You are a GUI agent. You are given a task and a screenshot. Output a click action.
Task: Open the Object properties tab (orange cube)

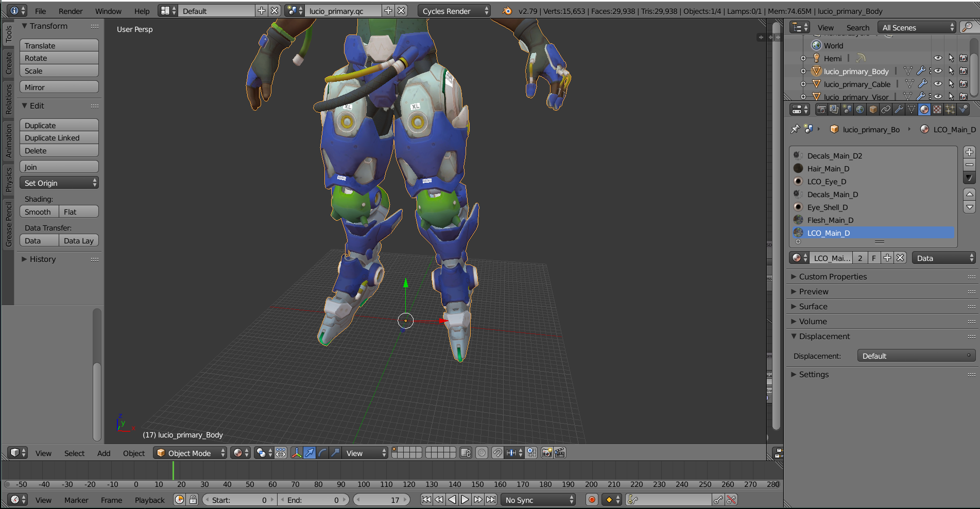[873, 109]
